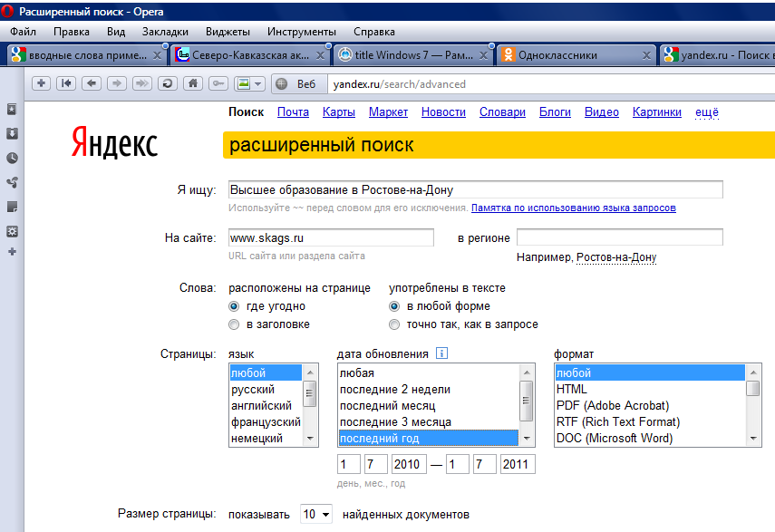The image size is (775, 532).
Task: Open Памятка по использованию языка запросов link
Action: (574, 208)
